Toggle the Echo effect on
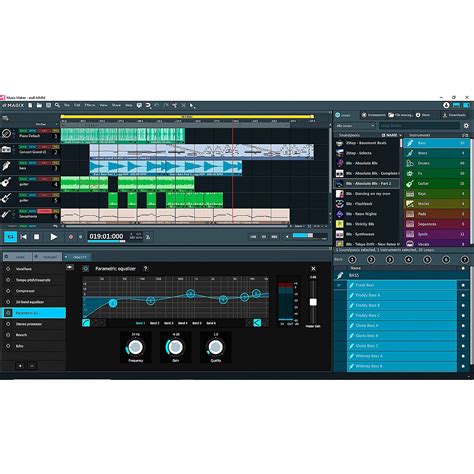Screen dimensions: 474x474 [x=8, y=346]
